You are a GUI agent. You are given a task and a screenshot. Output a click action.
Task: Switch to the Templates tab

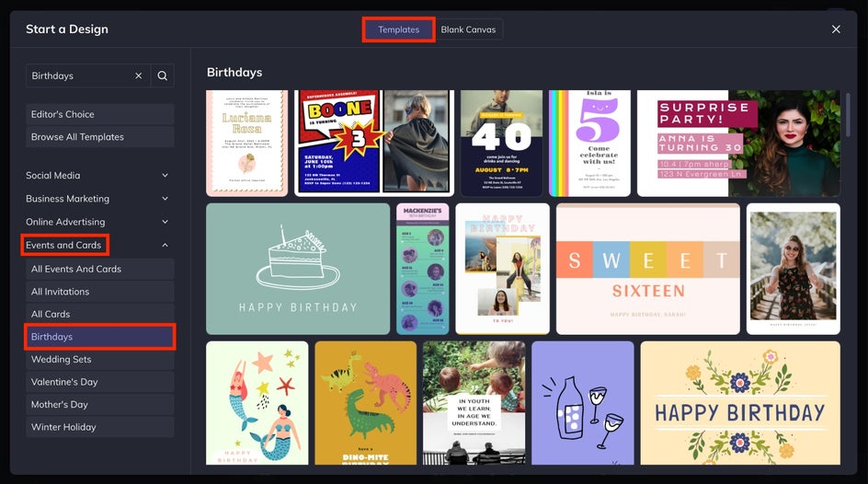[x=398, y=29]
